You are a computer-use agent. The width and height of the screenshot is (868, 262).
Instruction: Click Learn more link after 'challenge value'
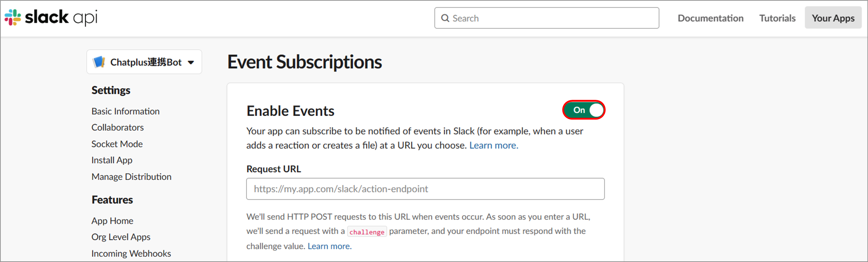point(329,246)
